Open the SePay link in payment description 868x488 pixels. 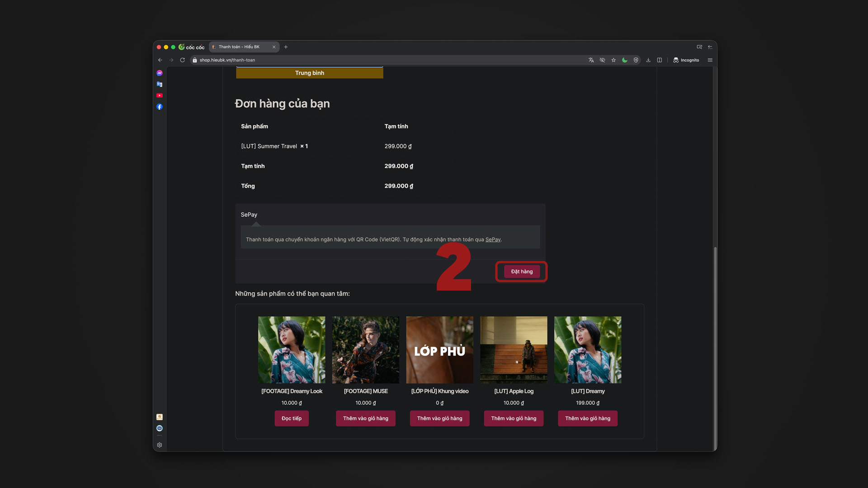click(x=493, y=239)
